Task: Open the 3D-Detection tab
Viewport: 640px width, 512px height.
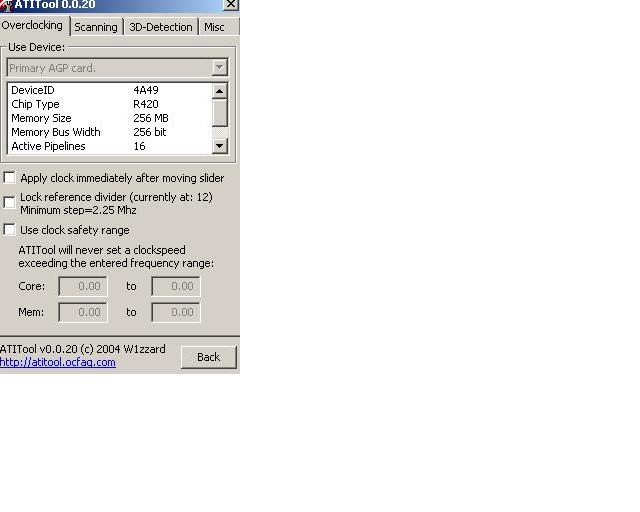Action: point(161,27)
